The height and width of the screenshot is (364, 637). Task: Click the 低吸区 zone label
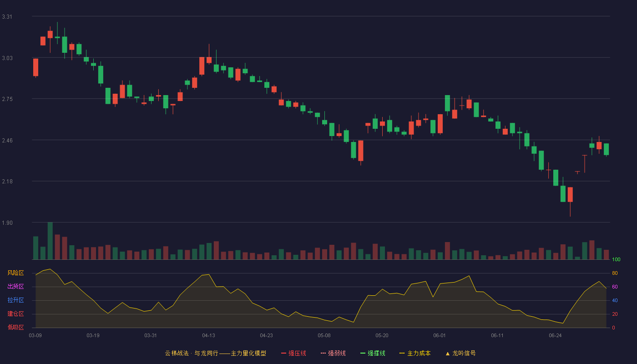click(x=15, y=327)
